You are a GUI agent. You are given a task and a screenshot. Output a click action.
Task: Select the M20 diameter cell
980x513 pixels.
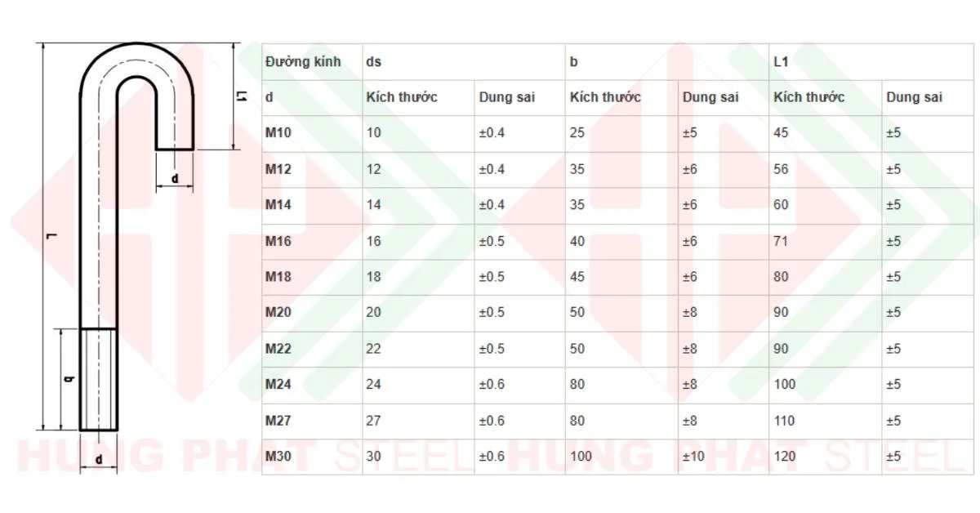(x=278, y=312)
